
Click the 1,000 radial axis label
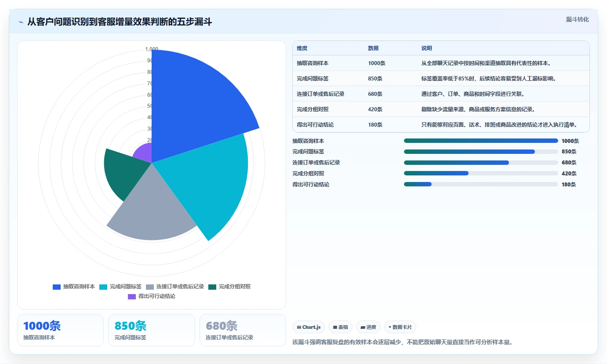(x=152, y=49)
